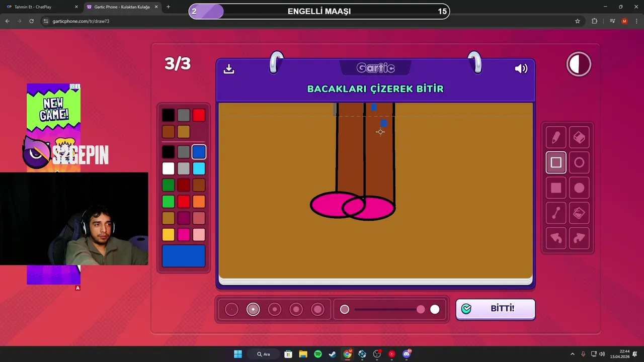Image resolution: width=644 pixels, height=362 pixels.
Task: Open the Windows Start menu
Action: pyautogui.click(x=238, y=354)
